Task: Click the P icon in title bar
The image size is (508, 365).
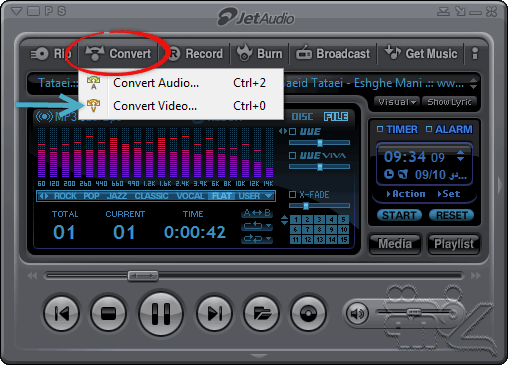Action: [x=49, y=11]
